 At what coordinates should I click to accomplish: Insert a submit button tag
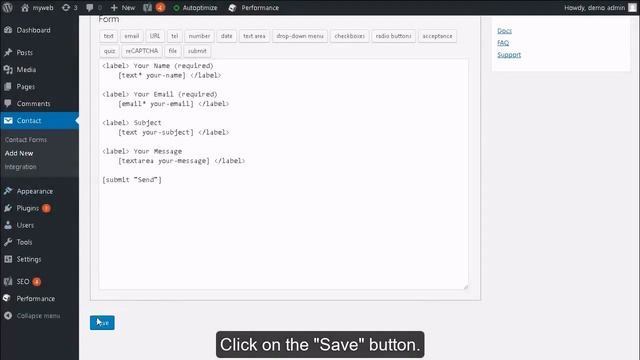(x=197, y=51)
